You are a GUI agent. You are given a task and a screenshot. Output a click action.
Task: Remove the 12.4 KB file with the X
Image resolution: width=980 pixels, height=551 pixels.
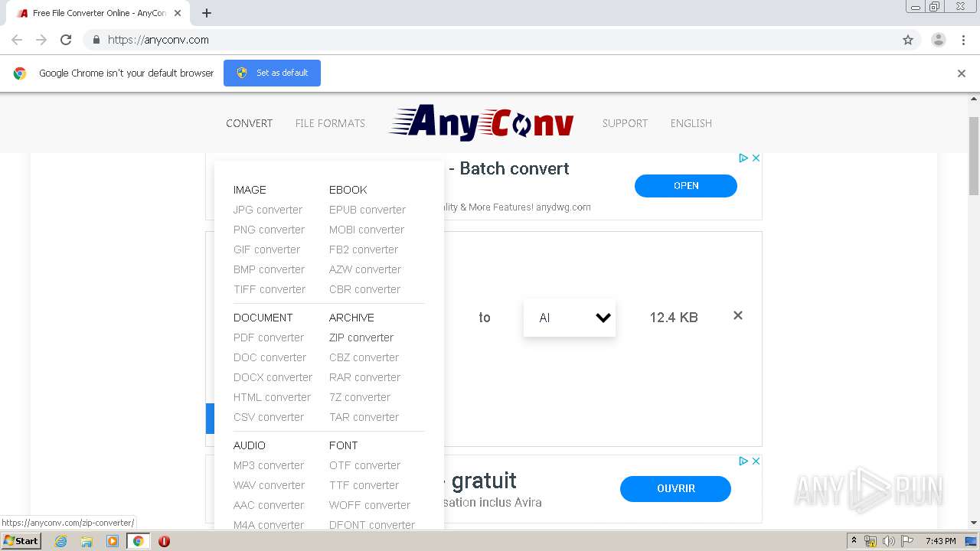click(x=738, y=315)
